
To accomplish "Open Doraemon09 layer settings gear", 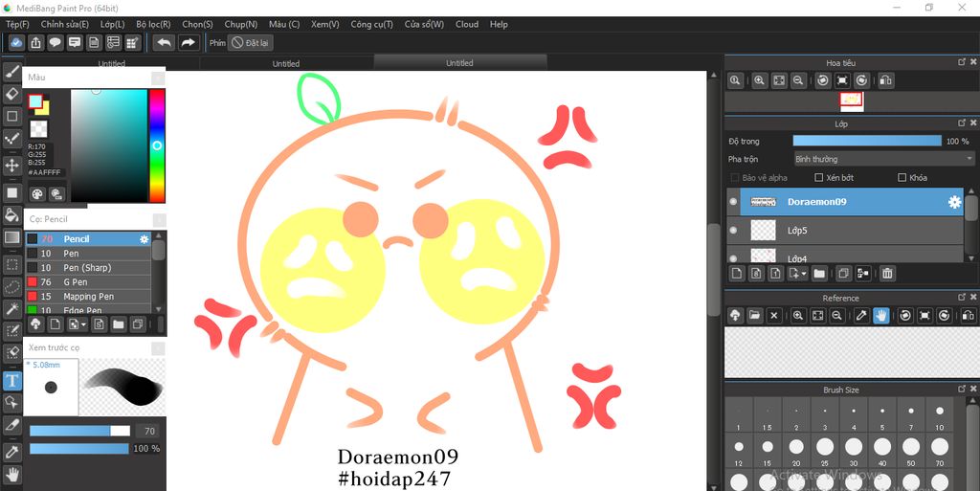I will 954,202.
